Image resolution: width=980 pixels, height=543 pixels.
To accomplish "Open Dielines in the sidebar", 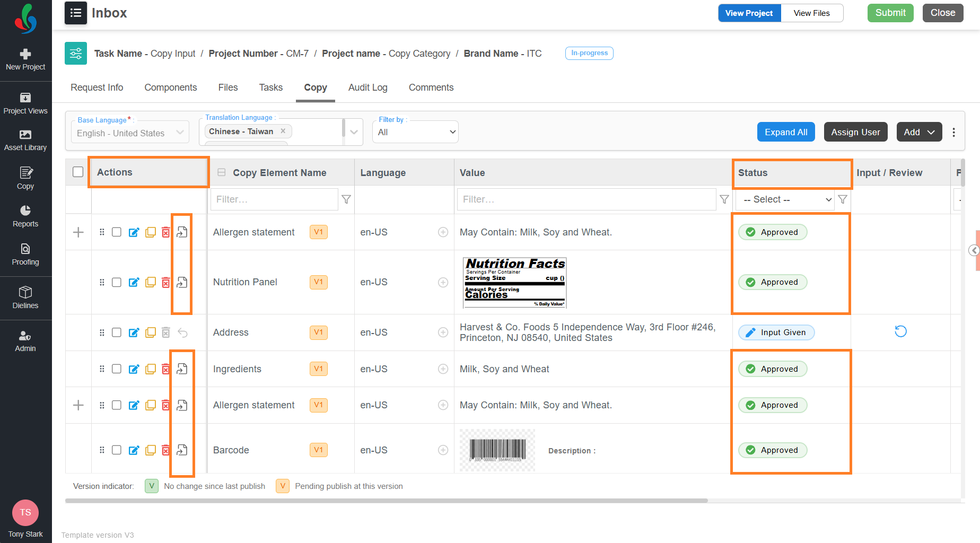I will tap(25, 297).
